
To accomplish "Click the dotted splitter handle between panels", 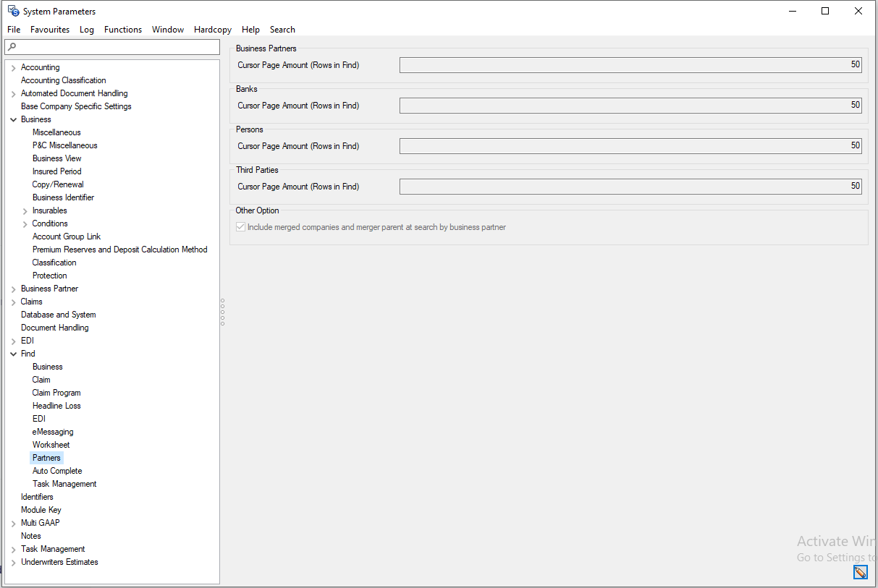I will [222, 312].
